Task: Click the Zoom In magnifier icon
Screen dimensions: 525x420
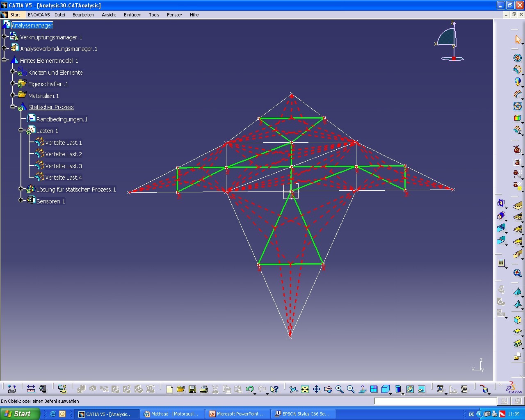Action: coord(339,389)
